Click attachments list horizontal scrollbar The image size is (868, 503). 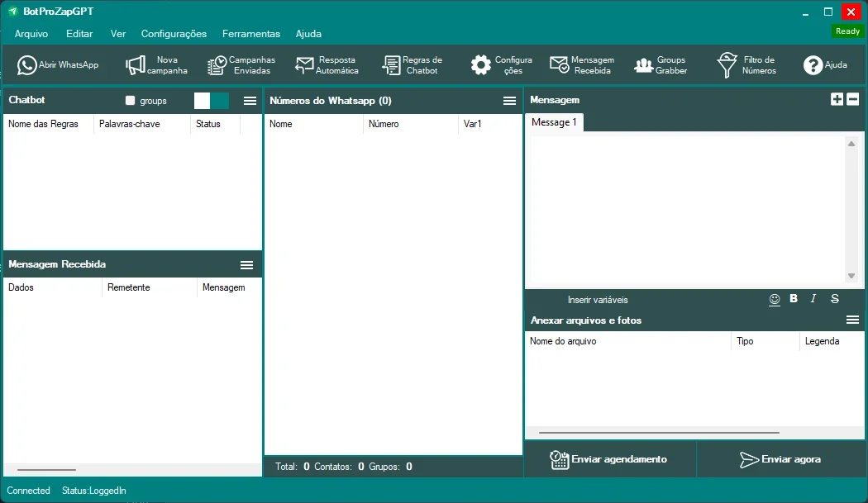[659, 433]
